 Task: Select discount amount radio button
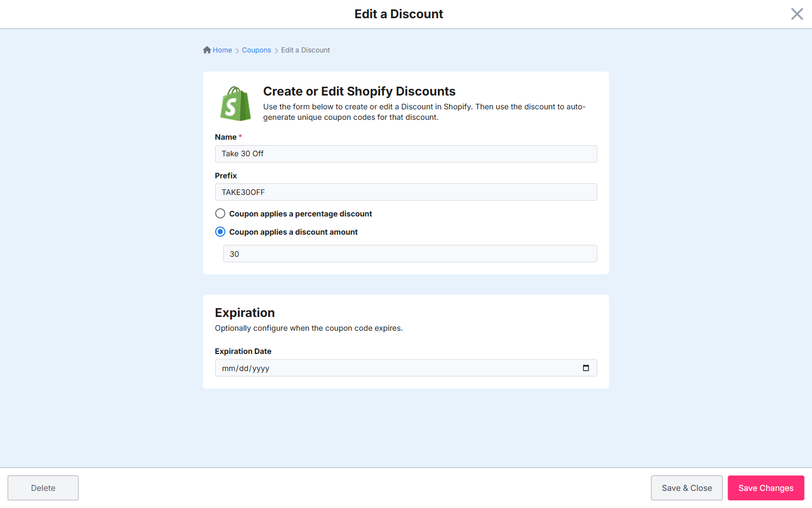[x=220, y=232]
